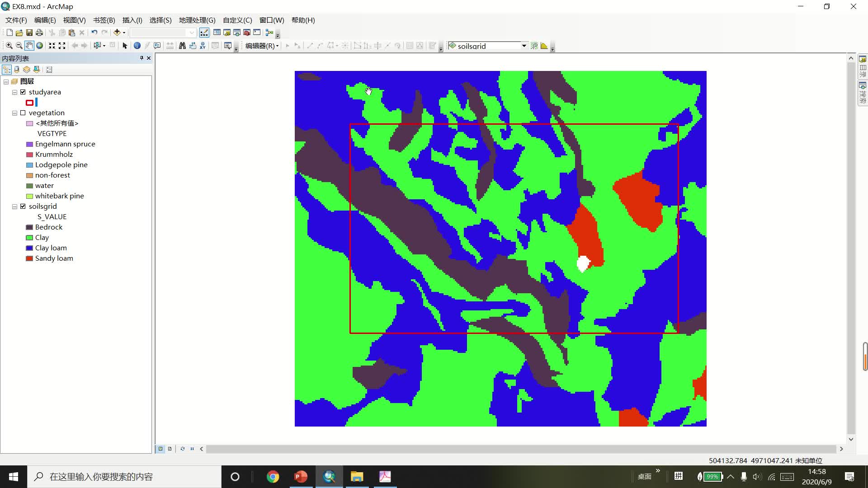Select the Zoom In tool

[9, 46]
